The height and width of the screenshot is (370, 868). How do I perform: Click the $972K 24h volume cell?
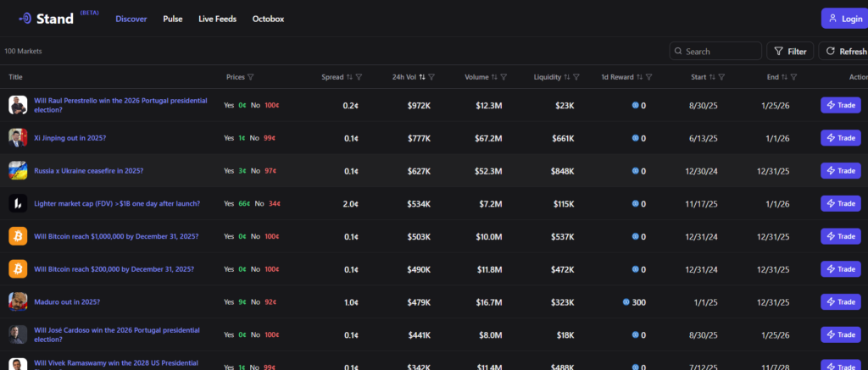419,106
